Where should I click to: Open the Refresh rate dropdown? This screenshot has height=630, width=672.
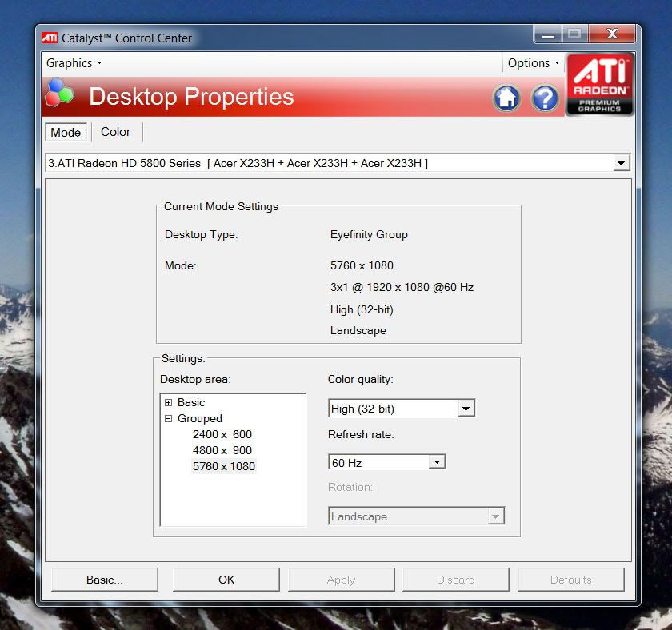[x=437, y=462]
